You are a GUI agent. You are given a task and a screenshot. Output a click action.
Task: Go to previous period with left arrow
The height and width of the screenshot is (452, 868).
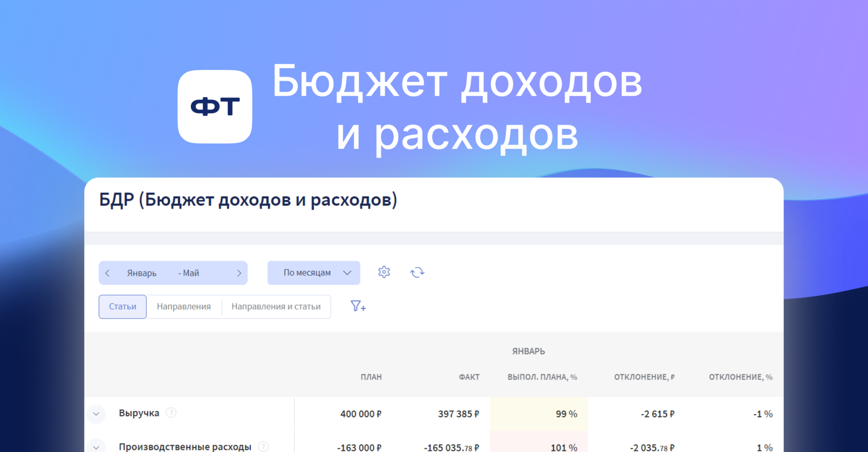tap(107, 273)
